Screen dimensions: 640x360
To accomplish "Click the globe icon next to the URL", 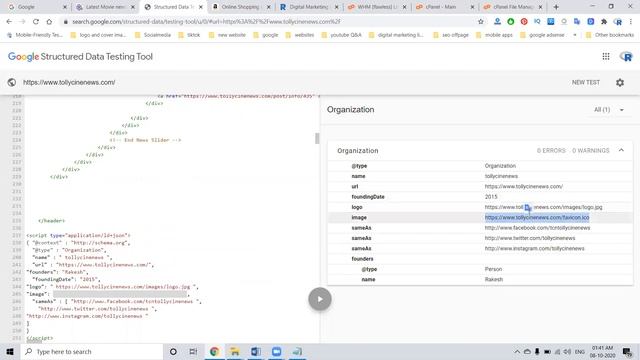I will pos(12,82).
